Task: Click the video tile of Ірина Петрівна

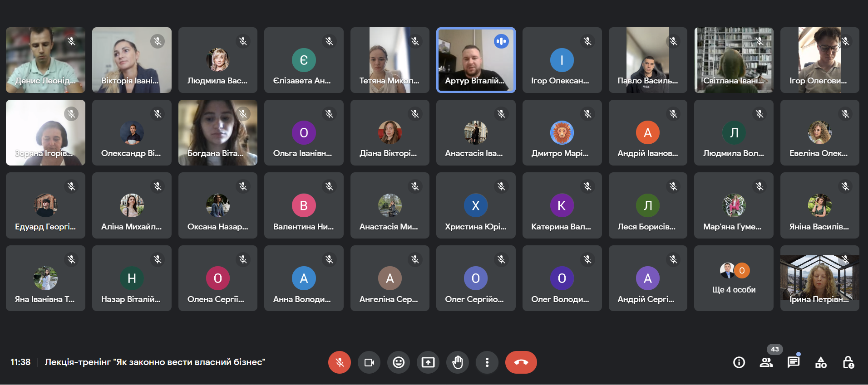Action: 819,278
